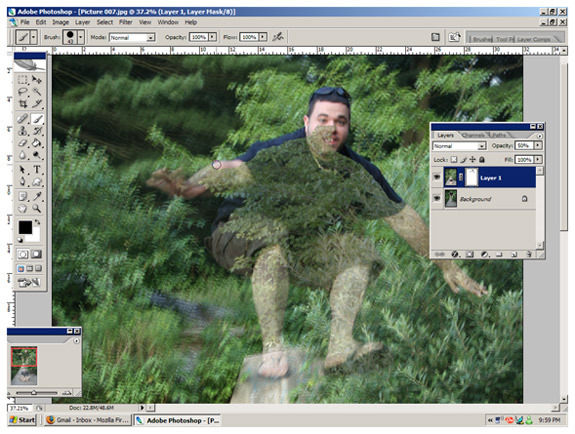Open the Layers panel options menu
This screenshot has height=434, width=575.
(x=539, y=136)
